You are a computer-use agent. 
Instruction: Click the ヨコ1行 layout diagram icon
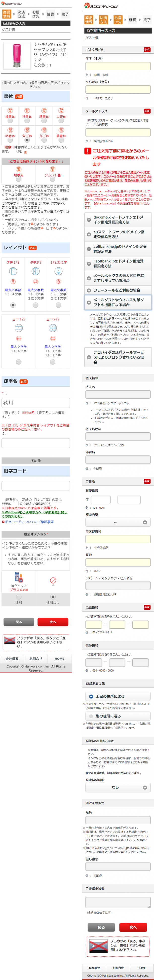(x=19, y=328)
